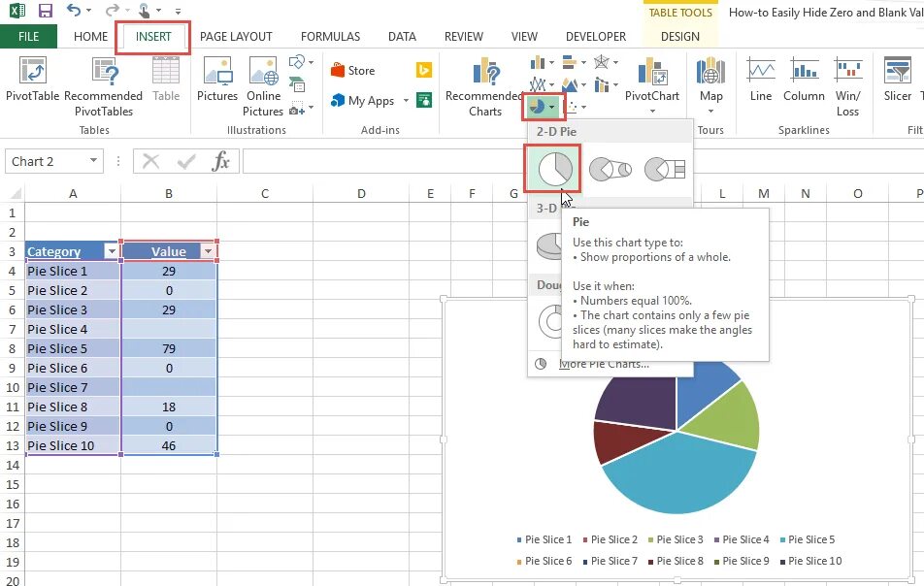924x586 pixels.
Task: Open Recommended Charts
Action: tap(484, 86)
